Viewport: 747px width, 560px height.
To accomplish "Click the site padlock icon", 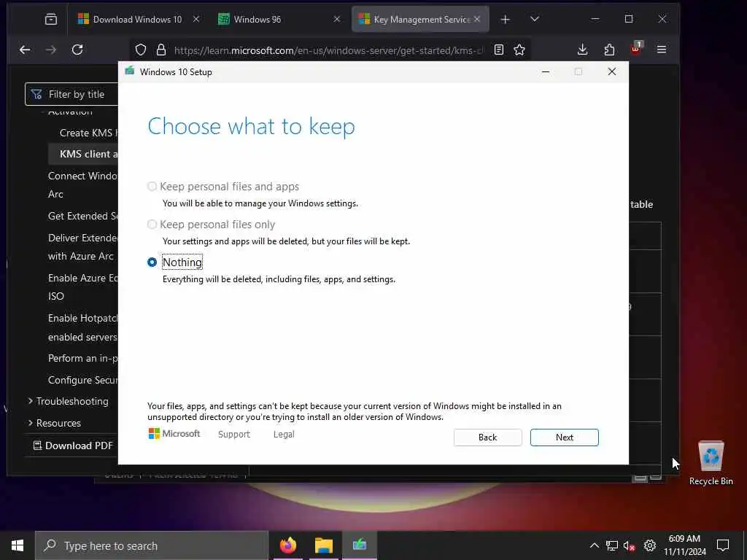I will tap(161, 50).
